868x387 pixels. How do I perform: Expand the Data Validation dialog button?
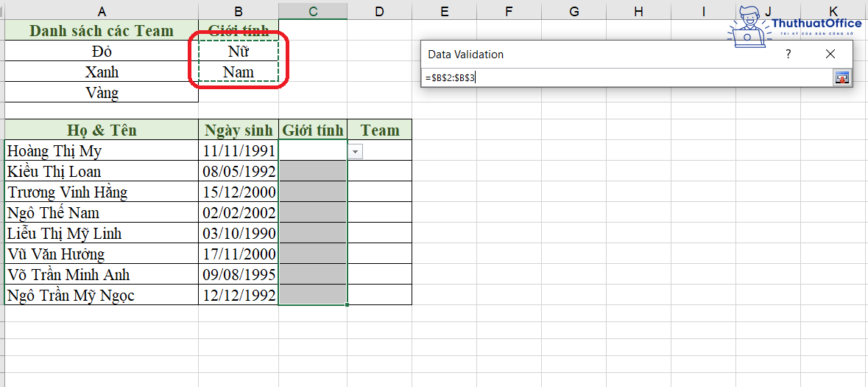841,77
